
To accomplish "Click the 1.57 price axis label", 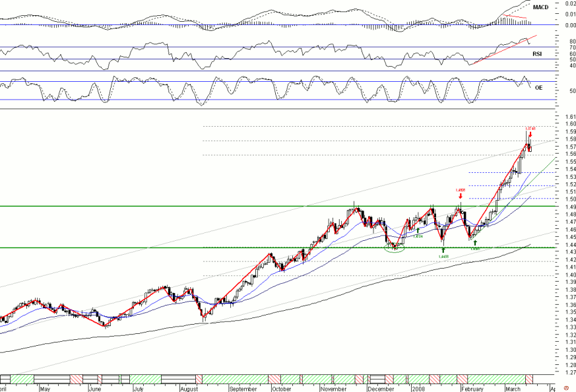I will click(x=571, y=147).
